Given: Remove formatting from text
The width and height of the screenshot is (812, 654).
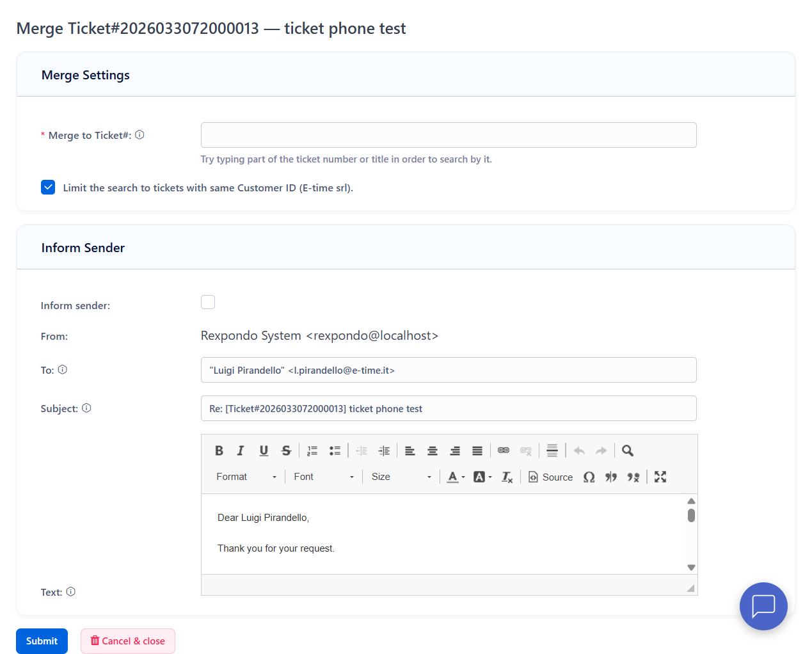Looking at the screenshot, I should tap(507, 477).
